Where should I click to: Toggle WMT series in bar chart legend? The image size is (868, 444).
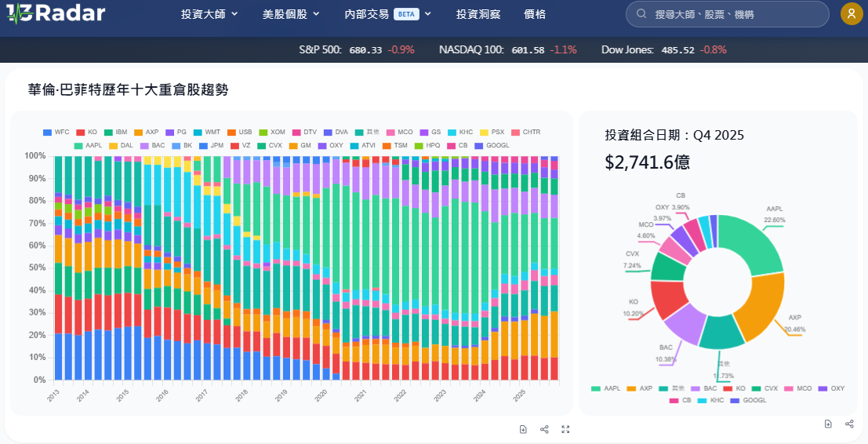pos(207,133)
